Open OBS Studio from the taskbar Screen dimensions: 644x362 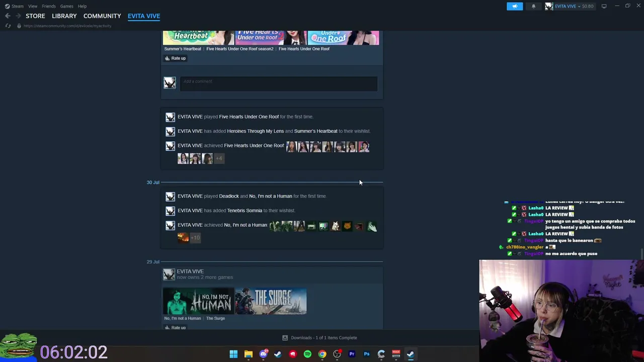tap(337, 354)
